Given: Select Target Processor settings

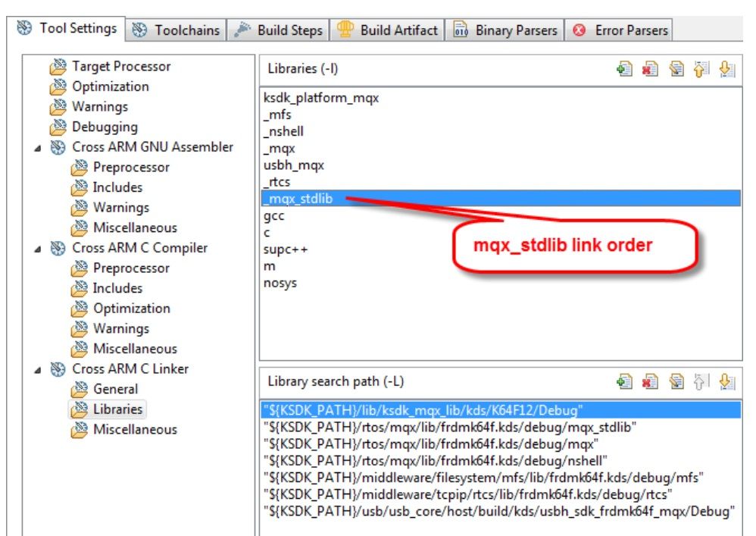Looking at the screenshot, I should pyautogui.click(x=110, y=67).
